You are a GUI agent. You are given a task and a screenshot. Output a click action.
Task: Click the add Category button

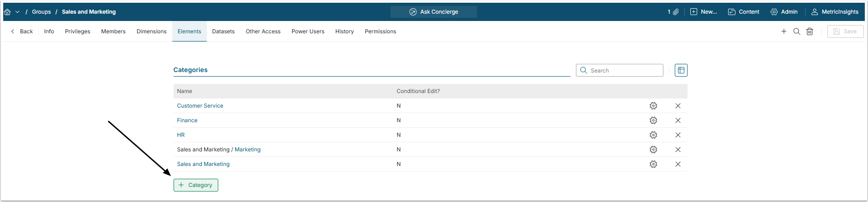coord(196,185)
